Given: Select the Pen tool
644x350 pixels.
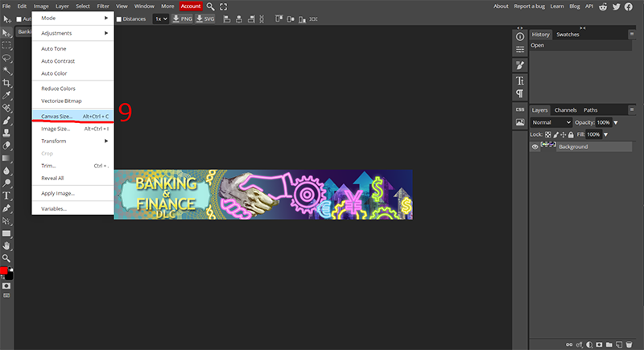Looking at the screenshot, I should [x=6, y=208].
